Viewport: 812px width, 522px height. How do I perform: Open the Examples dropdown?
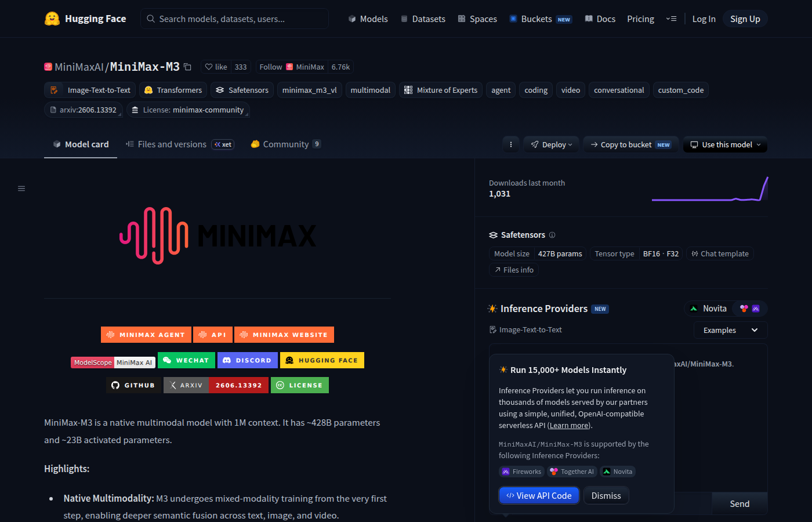point(730,330)
